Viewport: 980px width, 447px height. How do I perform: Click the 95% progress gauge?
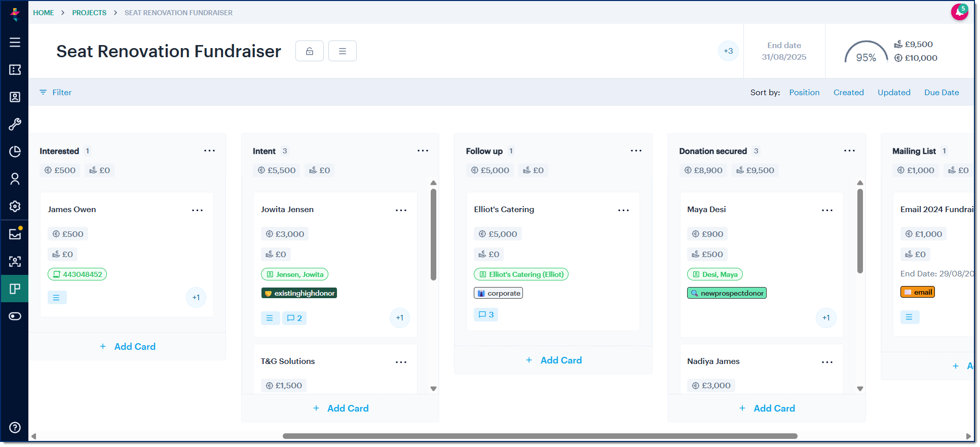[866, 52]
